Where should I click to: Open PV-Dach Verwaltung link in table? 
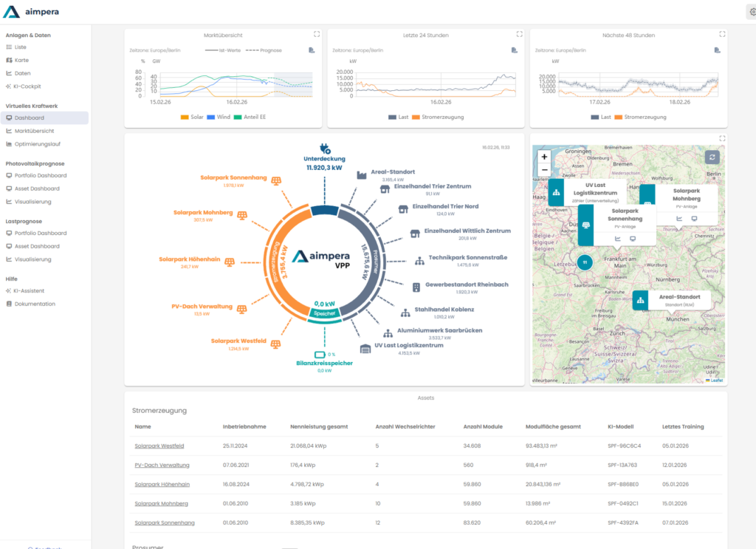pyautogui.click(x=162, y=466)
